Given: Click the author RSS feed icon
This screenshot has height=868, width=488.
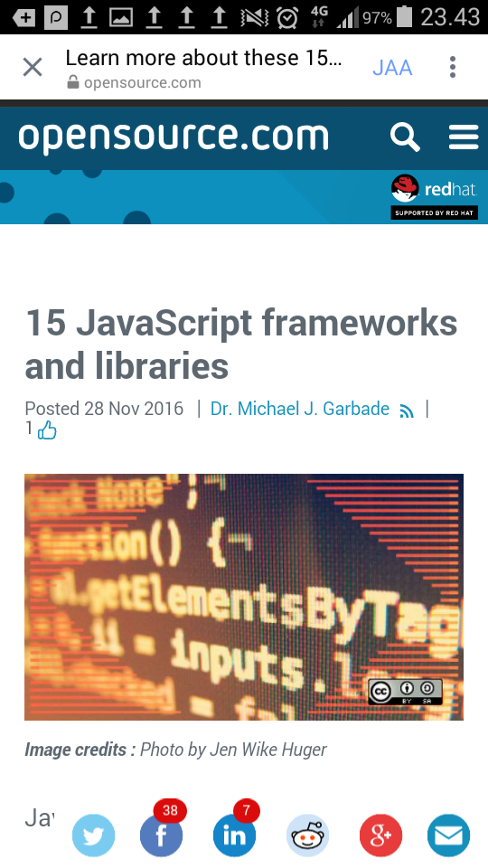Looking at the screenshot, I should (x=407, y=411).
